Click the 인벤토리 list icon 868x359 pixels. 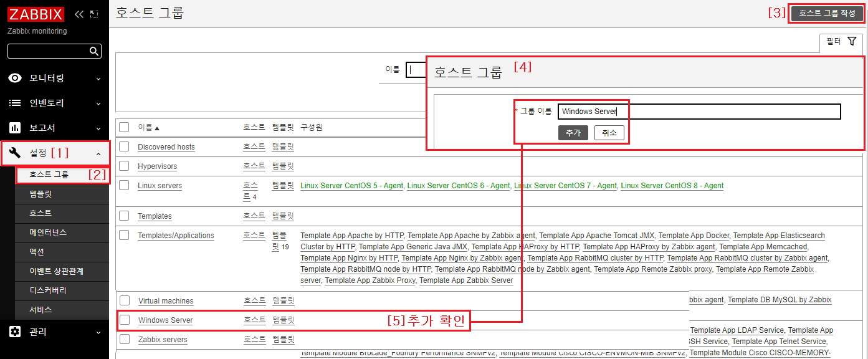tap(16, 103)
